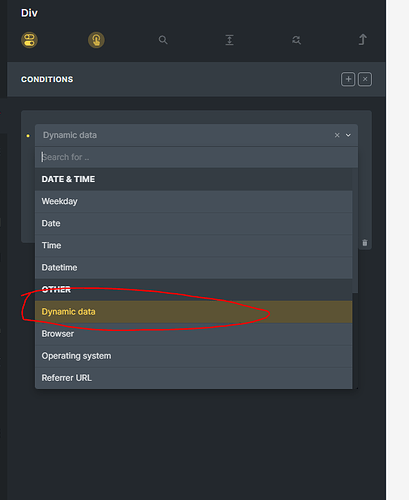This screenshot has height=500, width=409.
Task: Click the Search for input field
Action: tap(196, 157)
